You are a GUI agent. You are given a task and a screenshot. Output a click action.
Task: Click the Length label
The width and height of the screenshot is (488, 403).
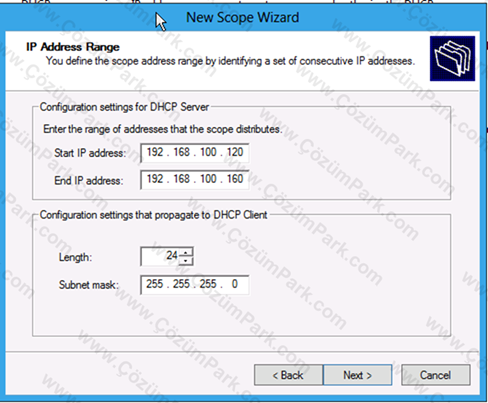pyautogui.click(x=75, y=257)
